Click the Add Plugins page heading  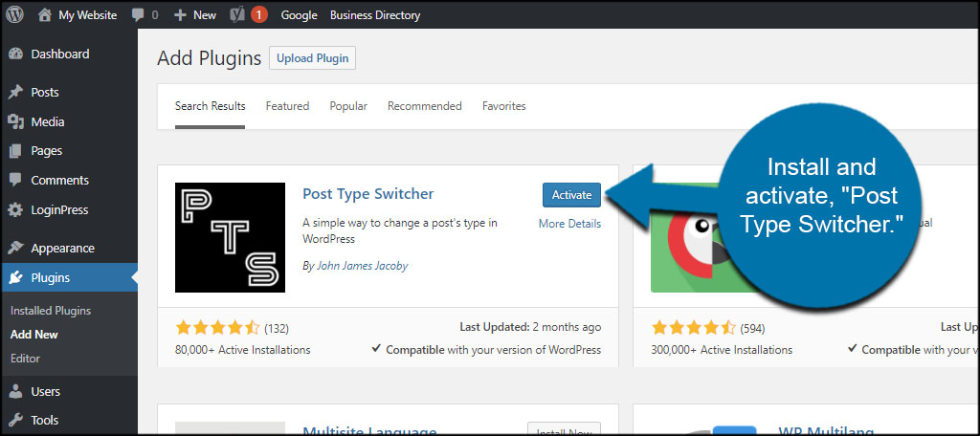pos(209,58)
